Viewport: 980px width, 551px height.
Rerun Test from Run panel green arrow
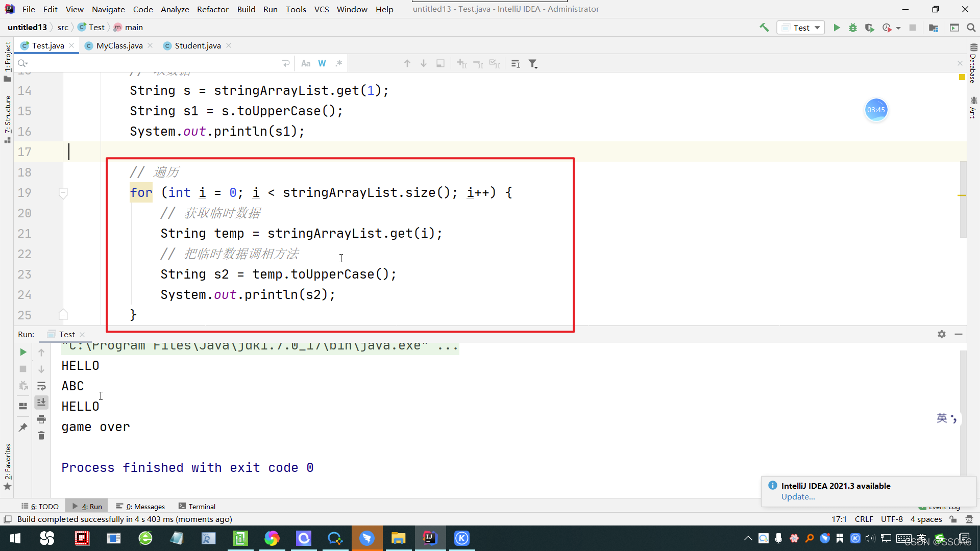23,352
